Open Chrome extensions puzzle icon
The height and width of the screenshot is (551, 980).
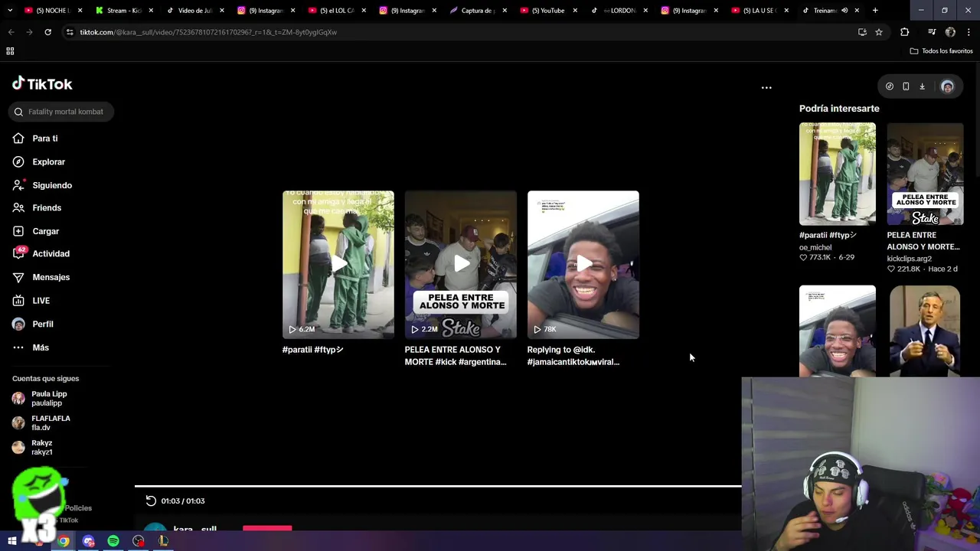[x=905, y=32]
